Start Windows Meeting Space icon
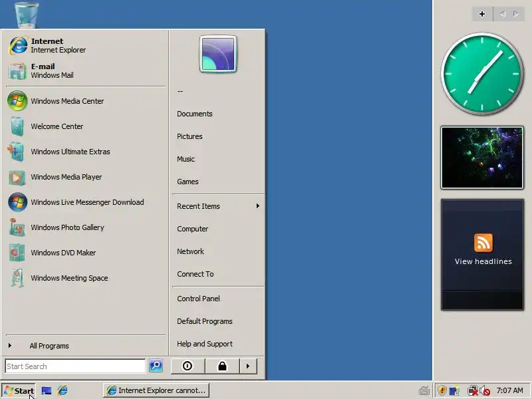 click(x=17, y=278)
